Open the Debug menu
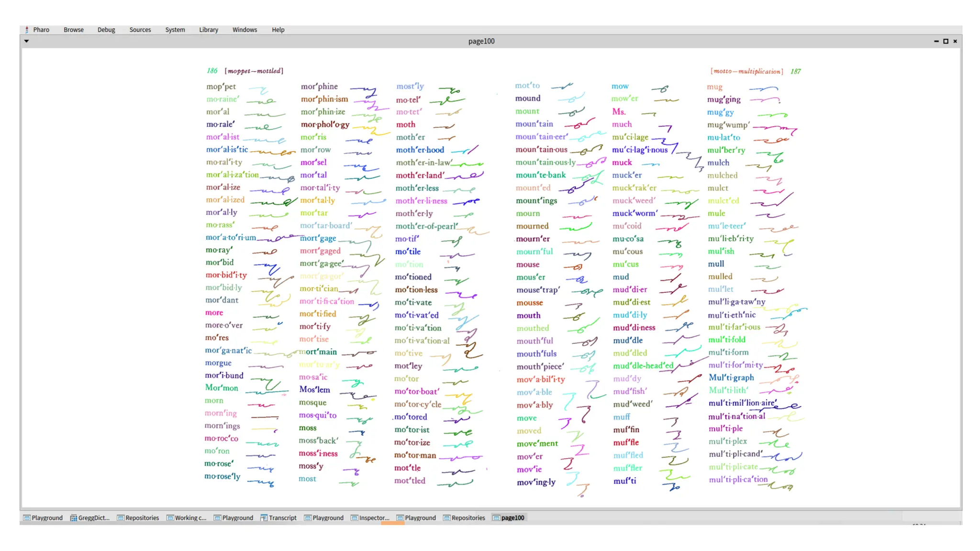980x551 pixels. click(106, 30)
